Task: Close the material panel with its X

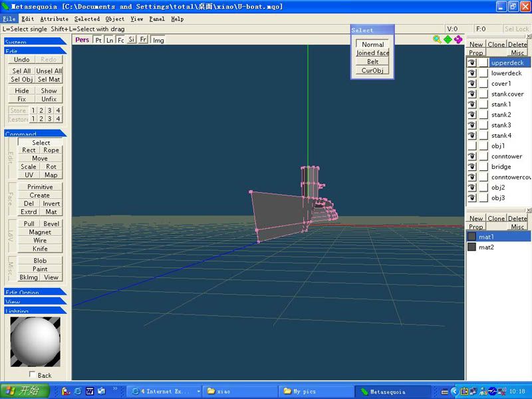Action: (529, 210)
